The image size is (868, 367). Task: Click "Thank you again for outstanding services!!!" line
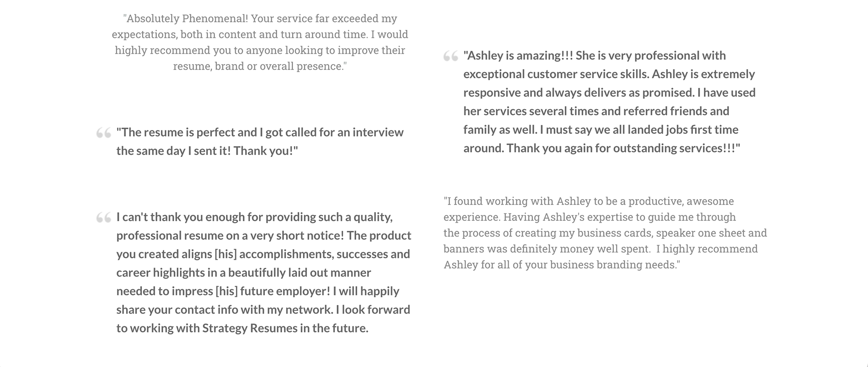tap(601, 148)
